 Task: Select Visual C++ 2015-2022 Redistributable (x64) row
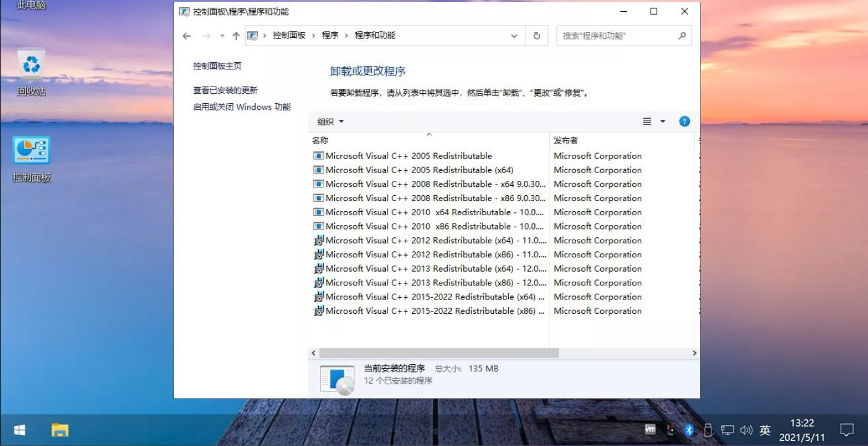coord(429,297)
